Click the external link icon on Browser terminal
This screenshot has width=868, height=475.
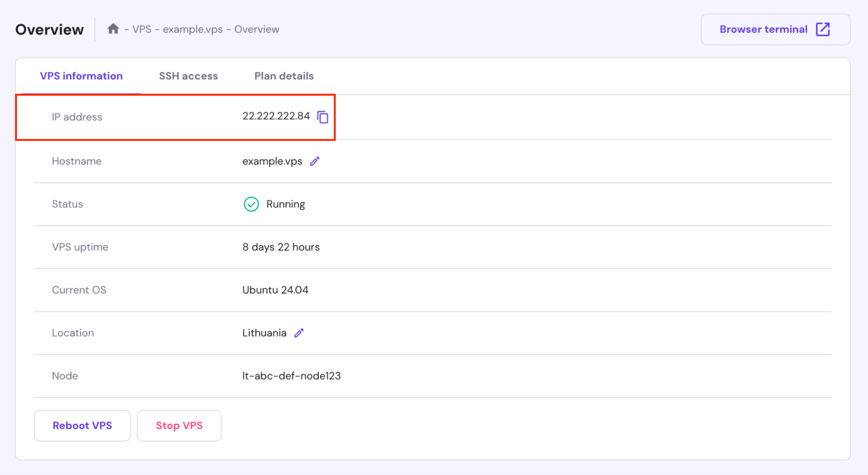point(822,29)
